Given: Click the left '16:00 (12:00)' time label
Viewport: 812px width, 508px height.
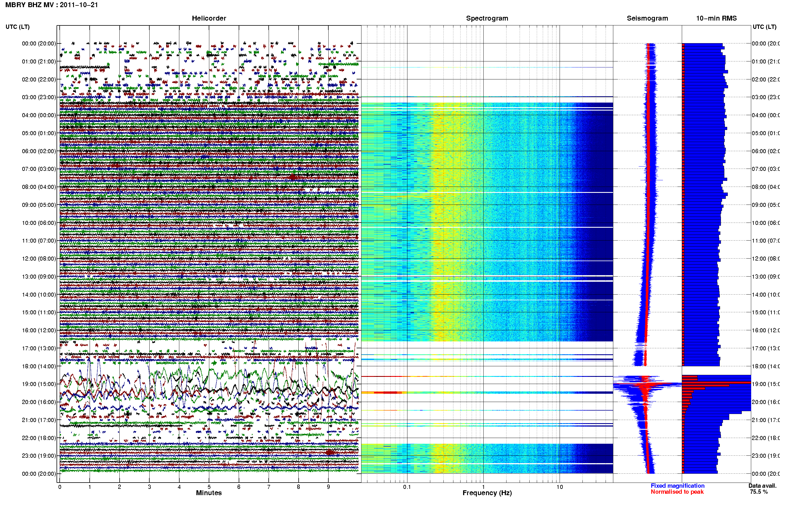Looking at the screenshot, I should tap(39, 330).
